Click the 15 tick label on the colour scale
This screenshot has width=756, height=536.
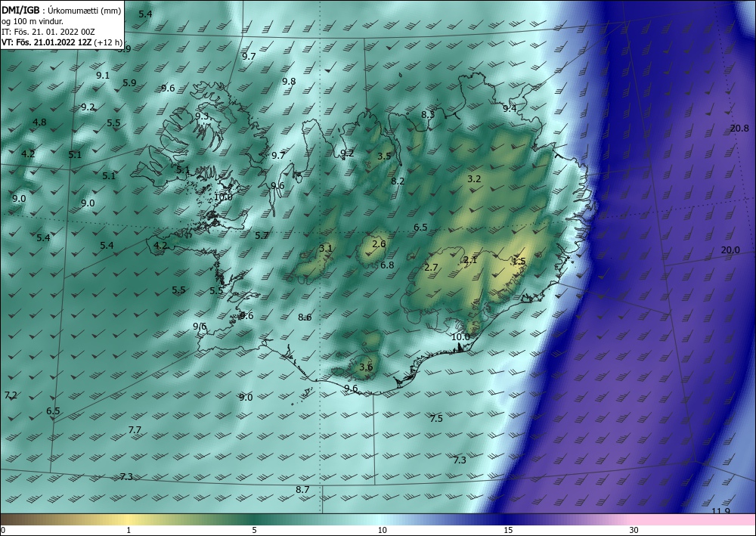pyautogui.click(x=508, y=530)
